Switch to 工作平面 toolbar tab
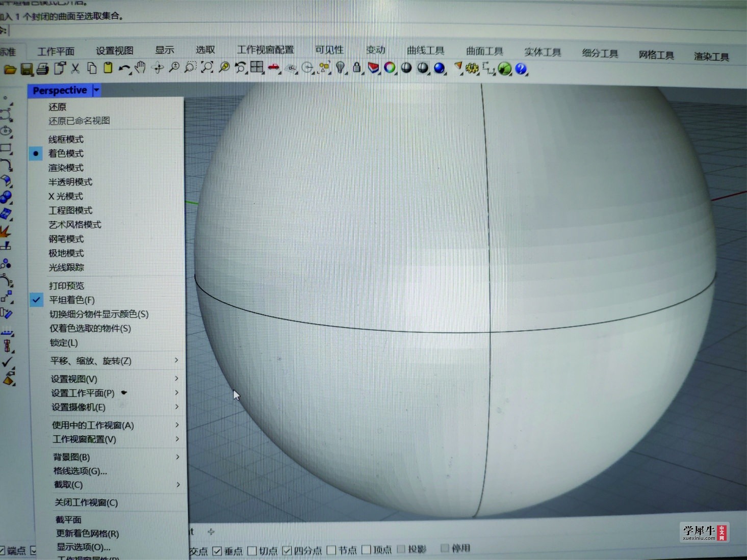The width and height of the screenshot is (747, 560). point(56,51)
